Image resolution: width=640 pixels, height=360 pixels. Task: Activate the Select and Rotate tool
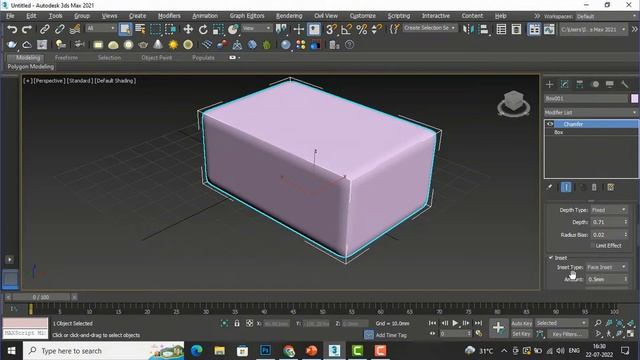[203, 29]
